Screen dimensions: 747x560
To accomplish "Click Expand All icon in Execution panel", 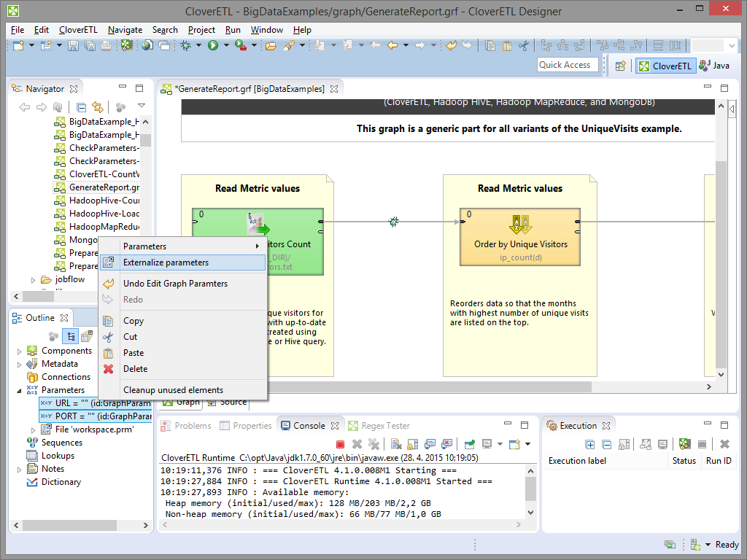I will pyautogui.click(x=589, y=444).
